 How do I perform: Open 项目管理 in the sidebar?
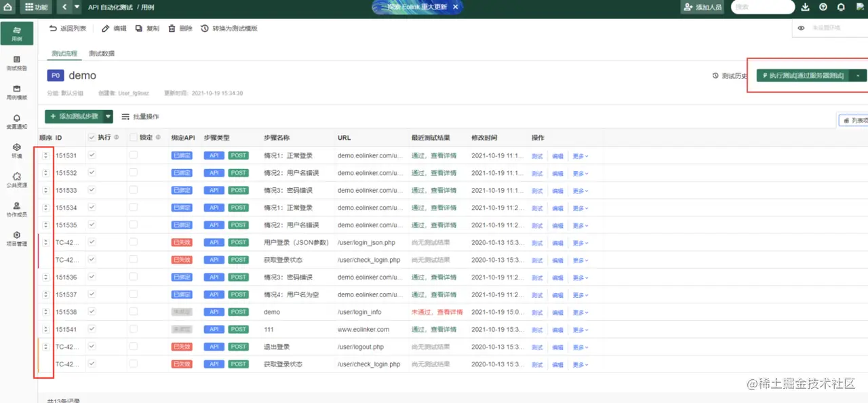pyautogui.click(x=17, y=238)
